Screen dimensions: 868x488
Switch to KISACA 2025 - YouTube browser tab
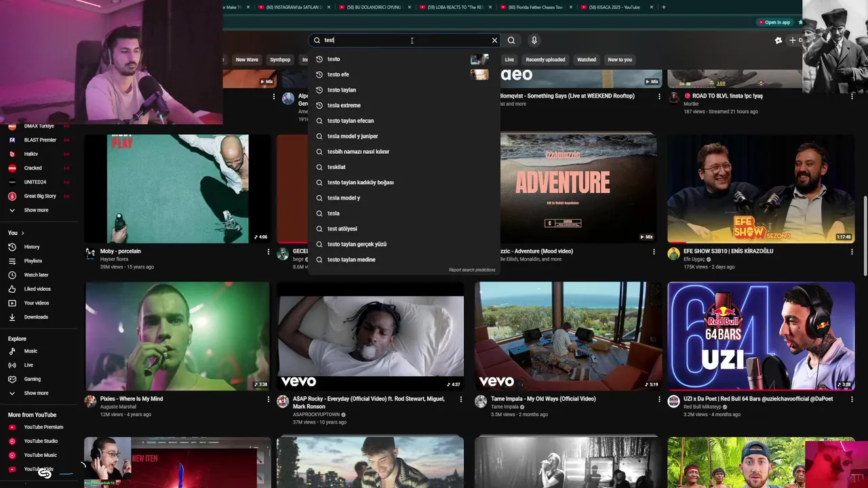[617, 7]
